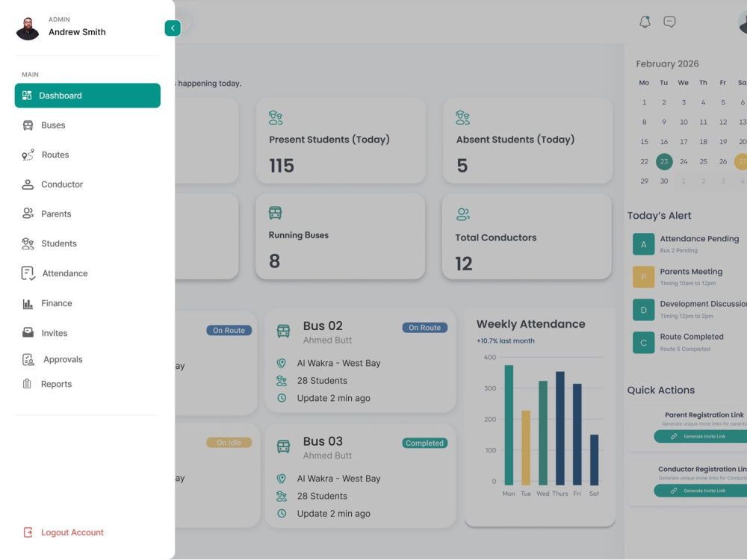The image size is (747, 560).
Task: Open the Route Completed alert
Action: [689, 342]
